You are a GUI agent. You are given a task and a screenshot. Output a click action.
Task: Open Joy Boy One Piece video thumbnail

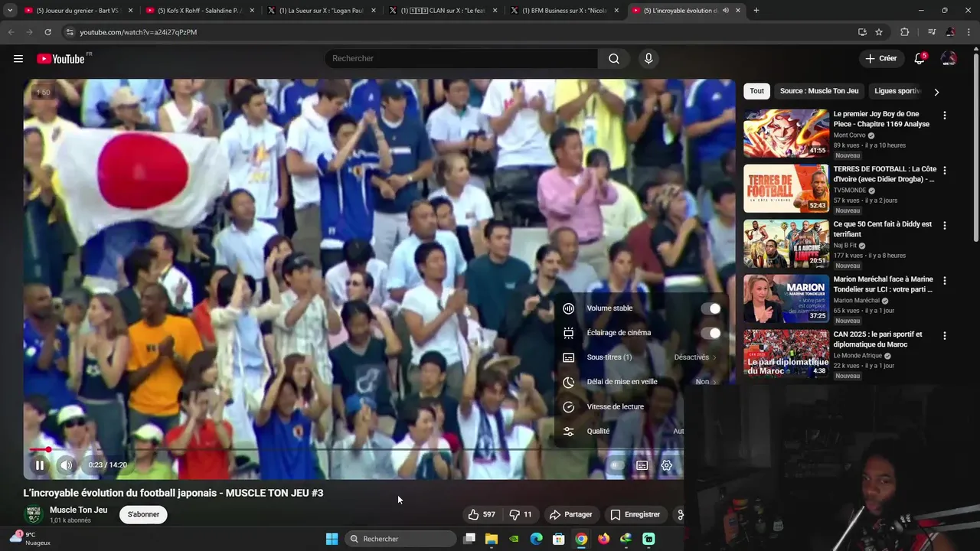click(x=786, y=133)
